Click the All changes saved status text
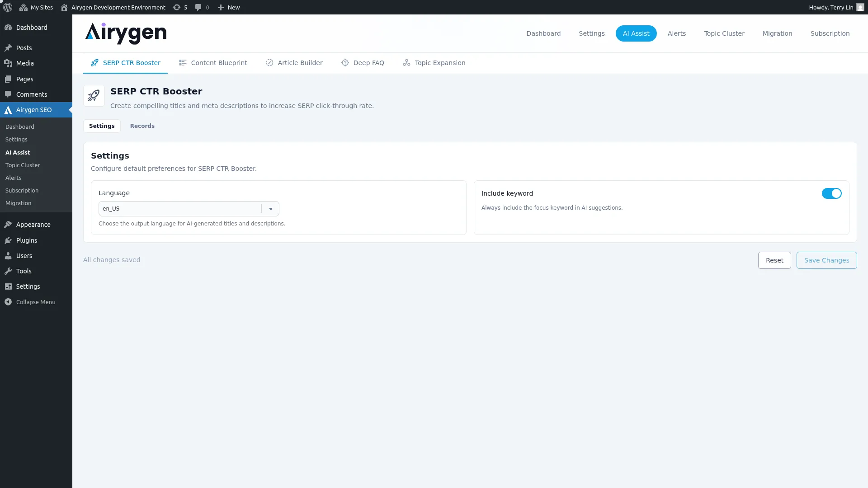Image resolution: width=868 pixels, height=488 pixels. coord(112,260)
